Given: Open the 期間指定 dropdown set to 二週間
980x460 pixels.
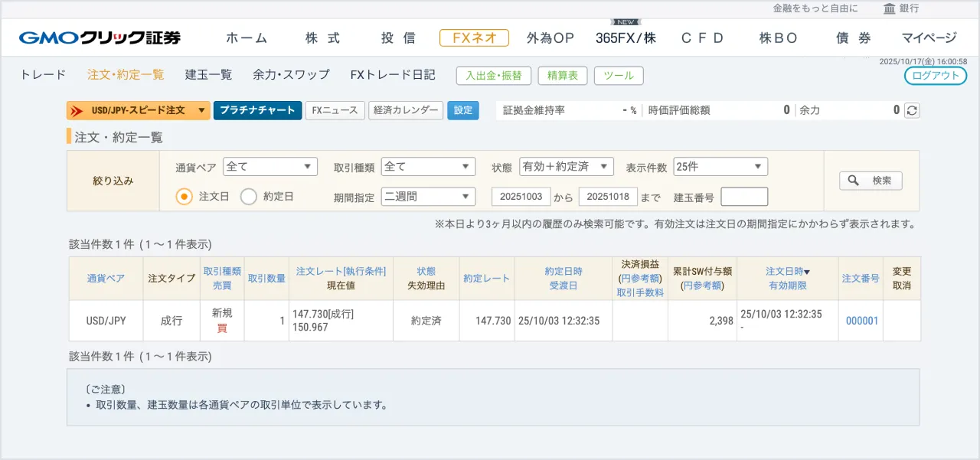Looking at the screenshot, I should (428, 197).
